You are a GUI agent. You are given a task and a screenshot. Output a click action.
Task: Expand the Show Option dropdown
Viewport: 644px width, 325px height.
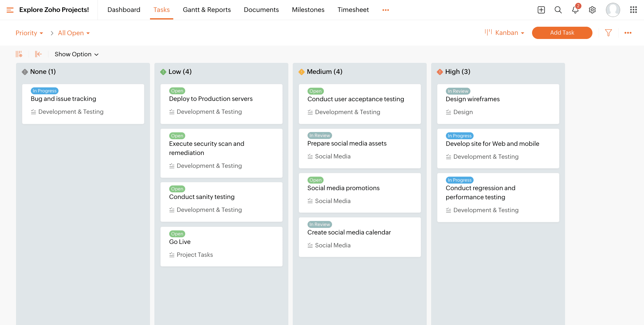click(76, 54)
